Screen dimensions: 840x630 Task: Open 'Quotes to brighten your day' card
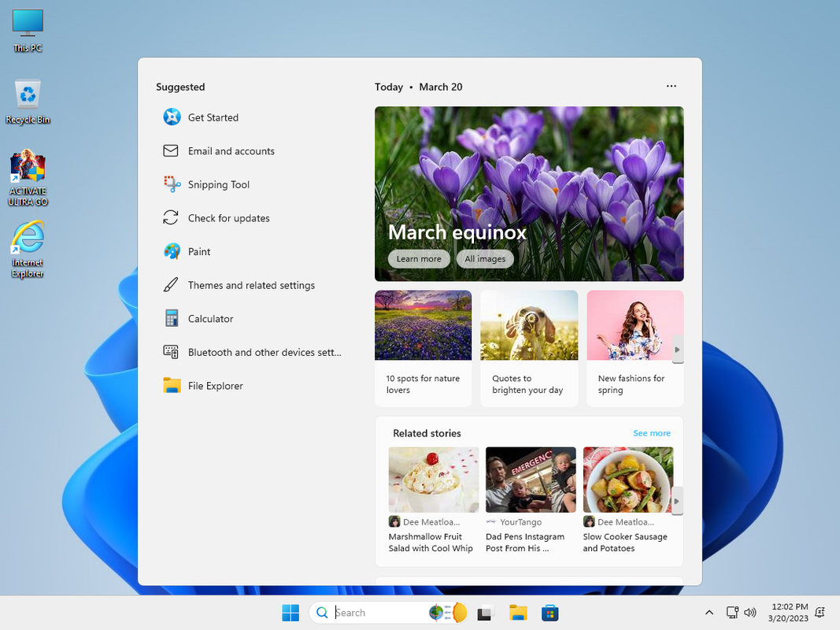(529, 348)
